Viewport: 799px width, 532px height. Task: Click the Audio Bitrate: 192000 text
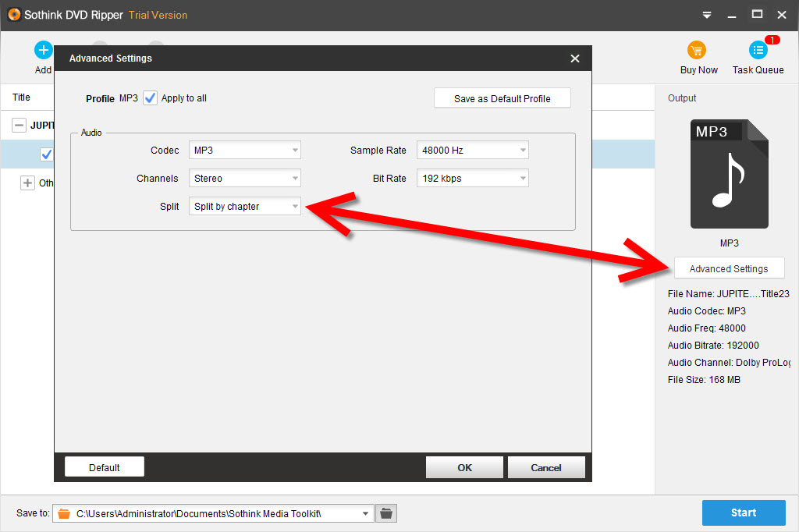[x=713, y=346]
